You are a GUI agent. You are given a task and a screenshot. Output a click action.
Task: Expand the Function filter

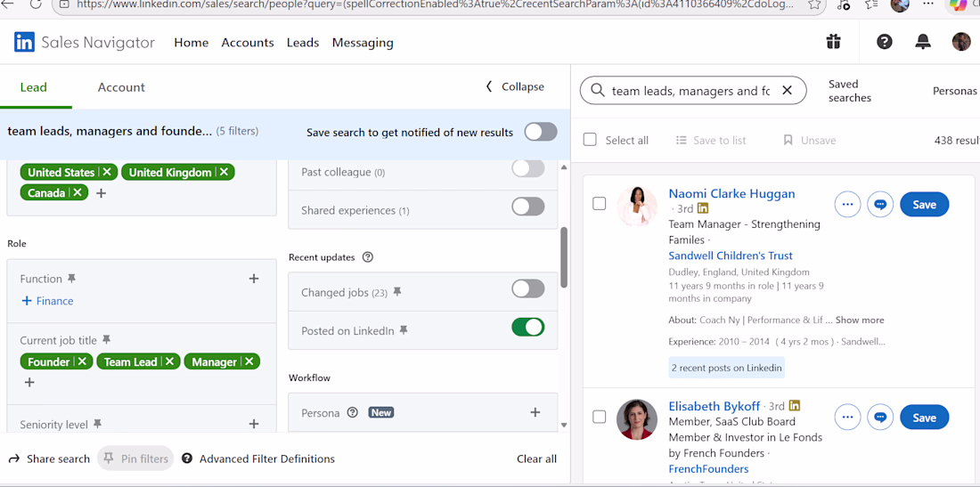[x=254, y=279]
